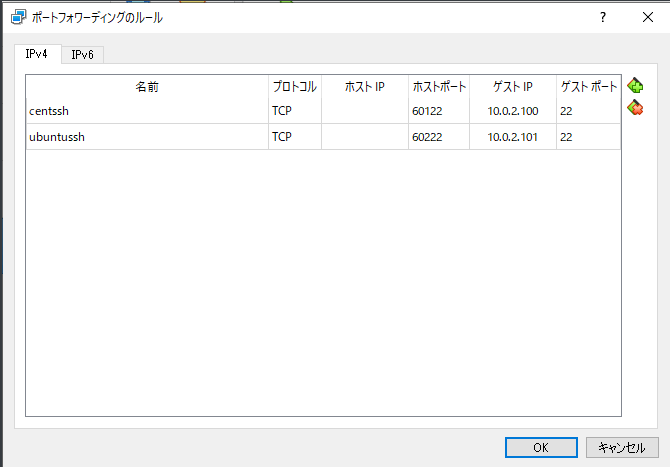Screen dimensions: 670x467
Task: Select host port 60122
Action: pyautogui.click(x=439, y=111)
